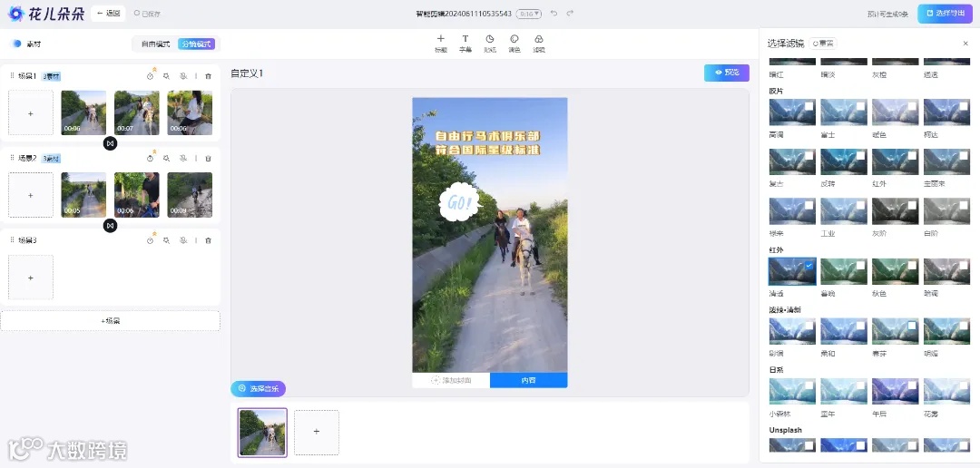Screen dimensions: 980x468
Task: Open transition between 场景1 and 场景2
Action: pyautogui.click(x=110, y=143)
